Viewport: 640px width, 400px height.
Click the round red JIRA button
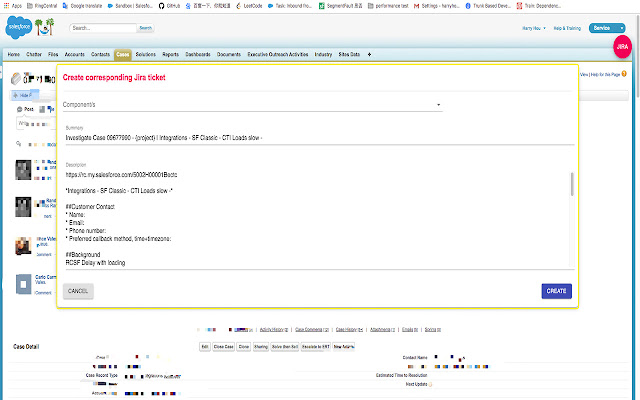click(x=622, y=47)
